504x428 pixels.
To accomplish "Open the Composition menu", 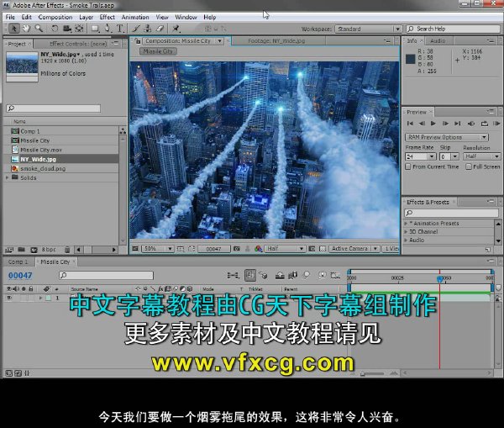I will 55,17.
